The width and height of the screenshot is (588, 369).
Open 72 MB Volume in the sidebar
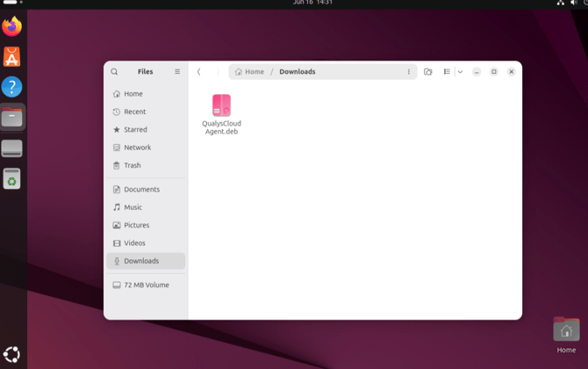(x=146, y=285)
